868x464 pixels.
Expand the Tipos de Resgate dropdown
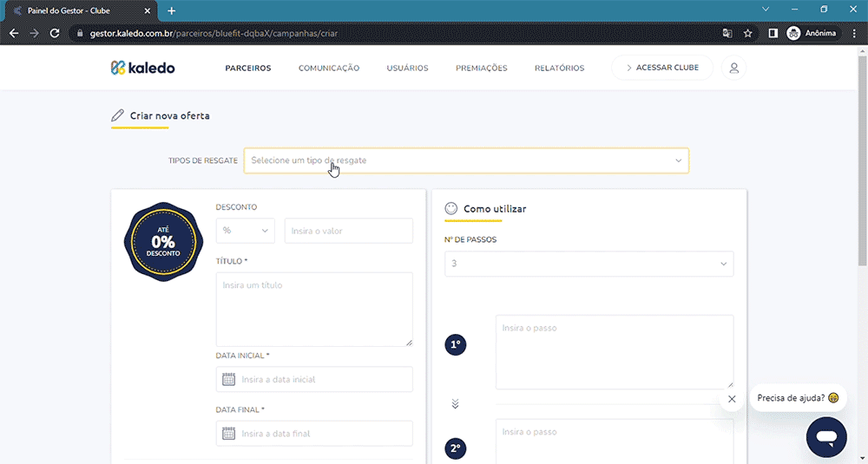[x=465, y=160]
